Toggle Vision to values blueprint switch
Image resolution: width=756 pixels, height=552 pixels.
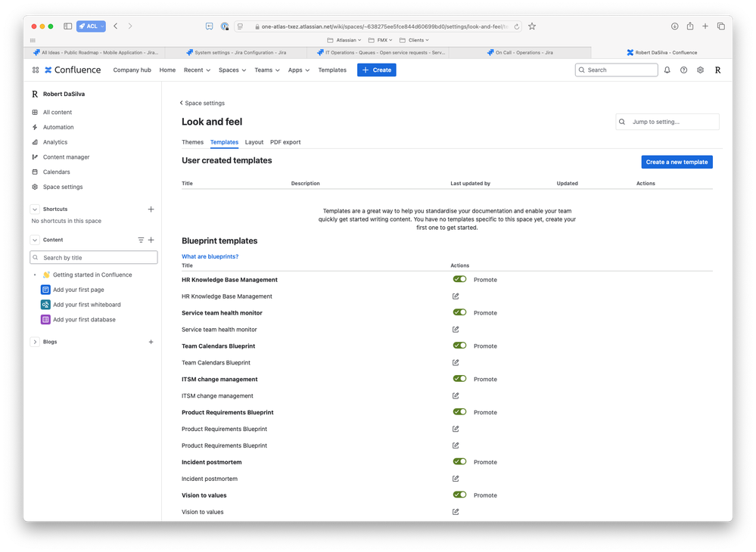coord(459,495)
